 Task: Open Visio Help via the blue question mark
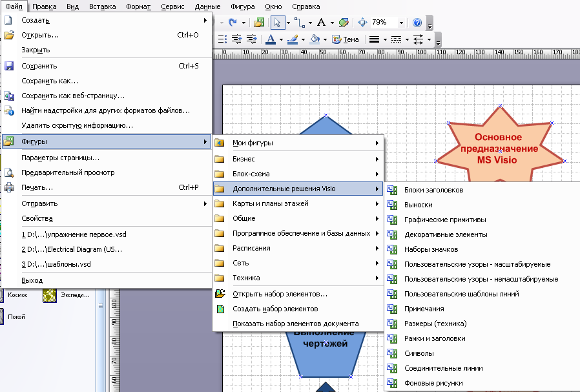(417, 23)
